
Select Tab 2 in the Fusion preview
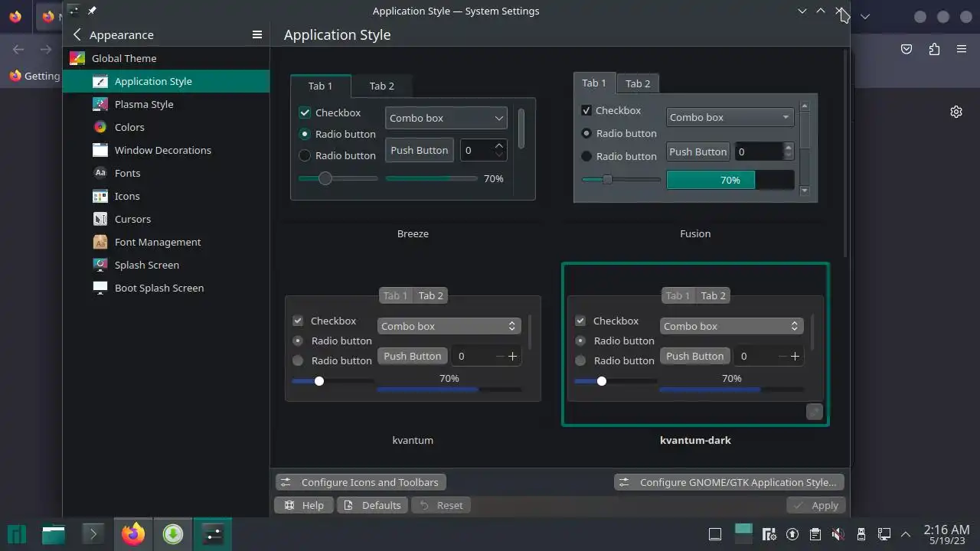coord(638,83)
